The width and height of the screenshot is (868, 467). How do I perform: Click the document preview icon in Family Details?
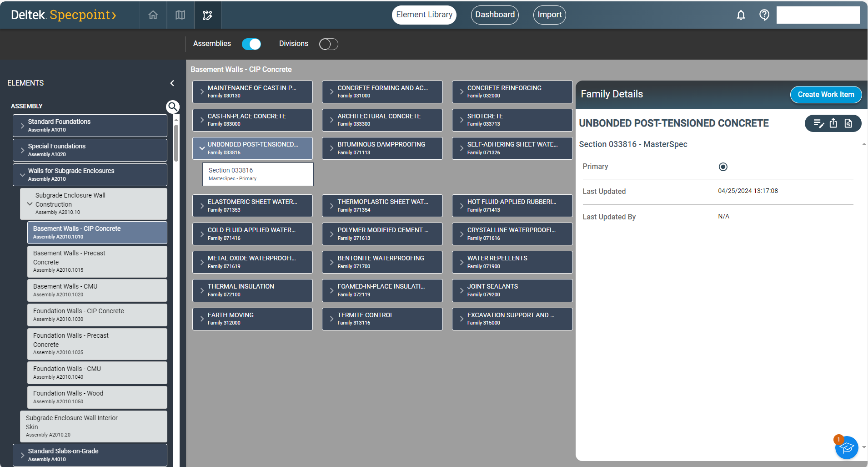(848, 123)
